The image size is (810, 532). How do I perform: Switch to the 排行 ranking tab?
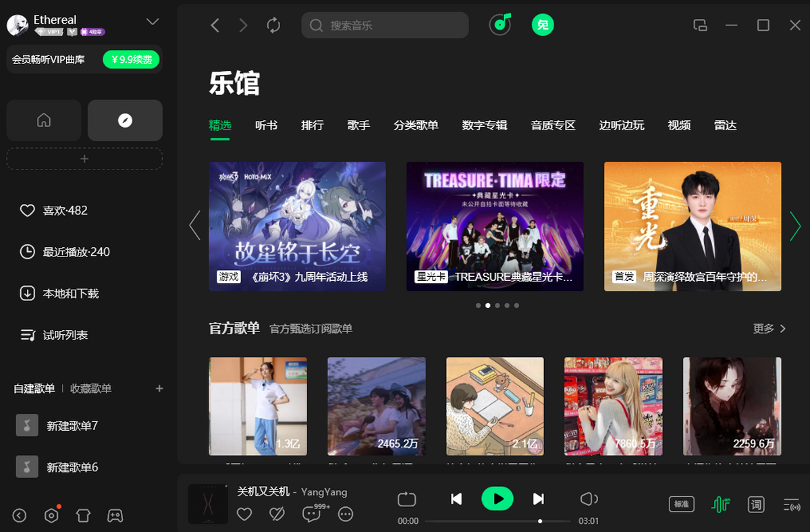[x=312, y=125]
